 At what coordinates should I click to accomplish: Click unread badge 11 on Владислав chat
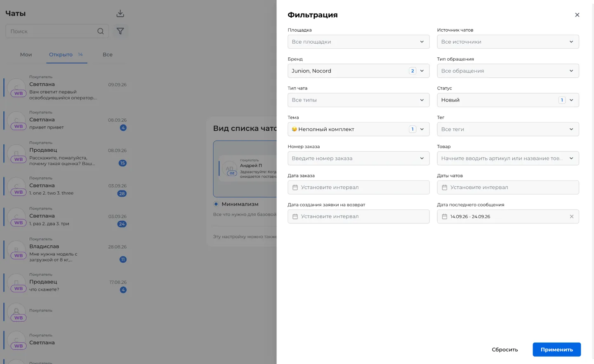point(123,259)
